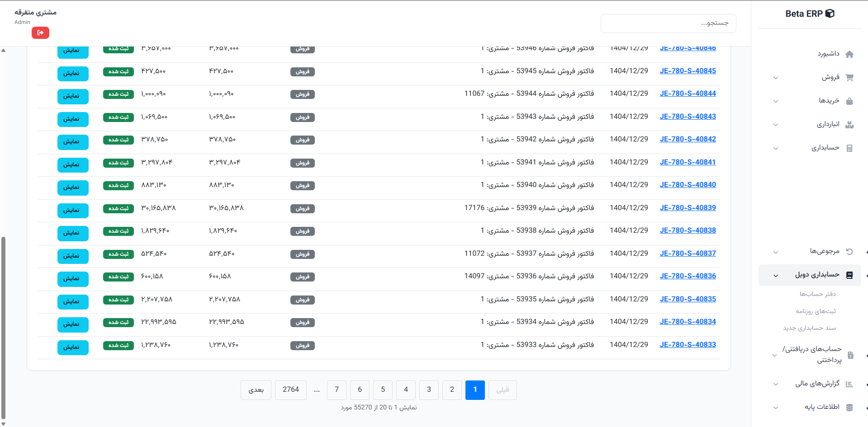Click نمایش button for JE-780-S-40844 row
Screen dimensions: 868x427
point(73,96)
